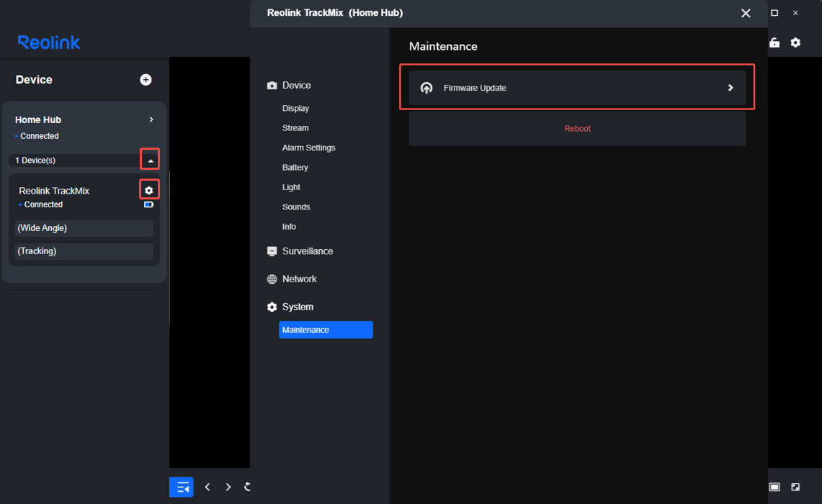Click the 1 Device(s) label
822x504 pixels.
point(35,161)
